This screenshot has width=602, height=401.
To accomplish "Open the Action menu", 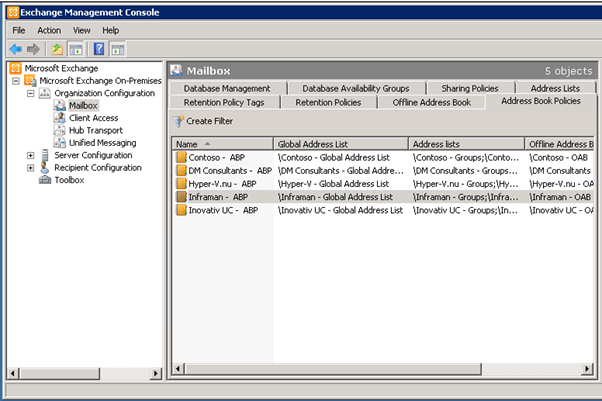I will [49, 30].
